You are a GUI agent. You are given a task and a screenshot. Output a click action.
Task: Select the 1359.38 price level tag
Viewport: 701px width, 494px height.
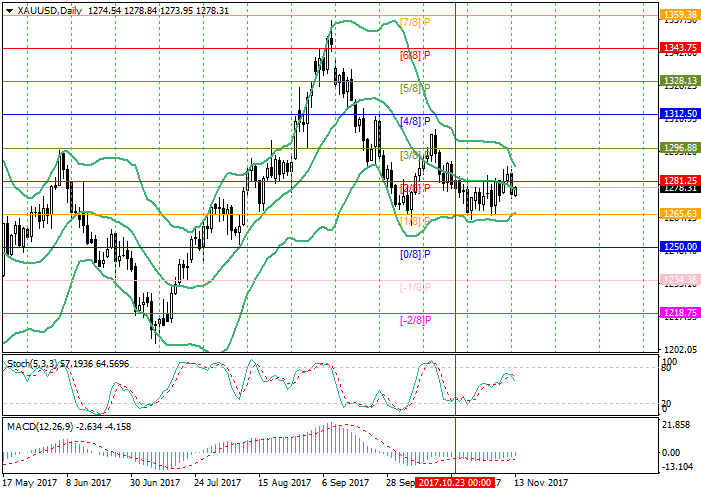tap(680, 15)
